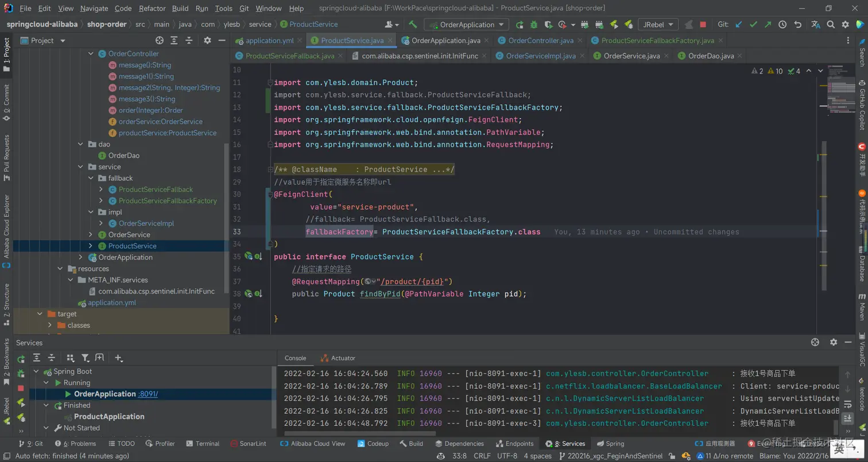Click Select Opened File target icon in Project panel
868x462 pixels.
pyautogui.click(x=160, y=41)
